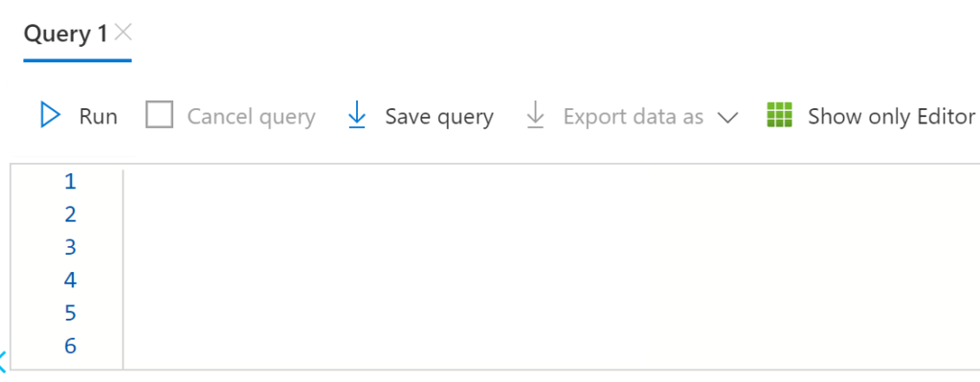Click the Cancel query square icon

pyautogui.click(x=160, y=116)
